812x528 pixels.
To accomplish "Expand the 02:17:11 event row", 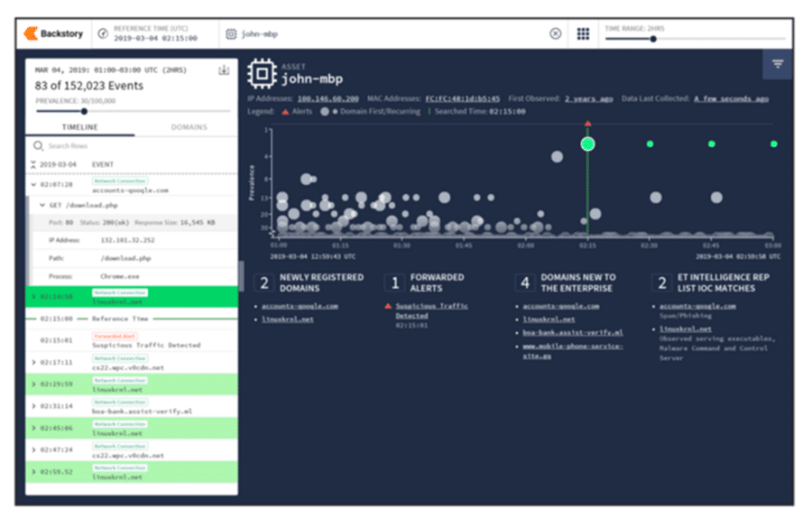I will [x=33, y=362].
